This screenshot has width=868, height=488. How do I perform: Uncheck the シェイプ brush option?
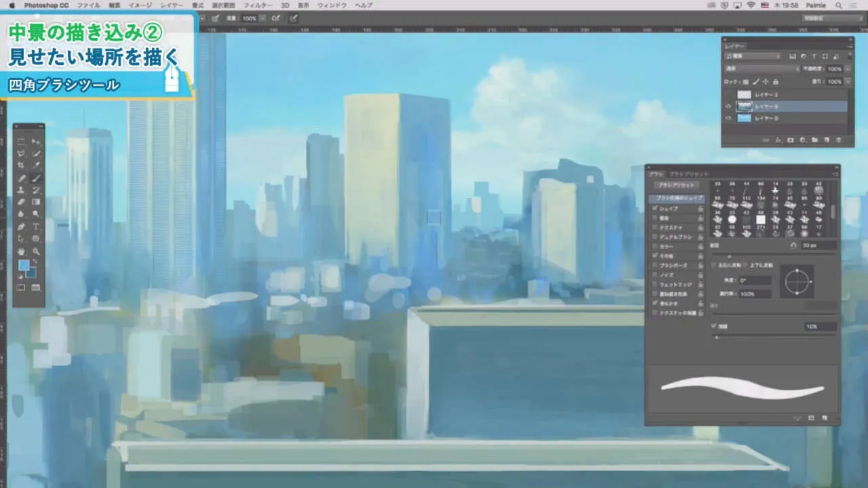pos(654,209)
